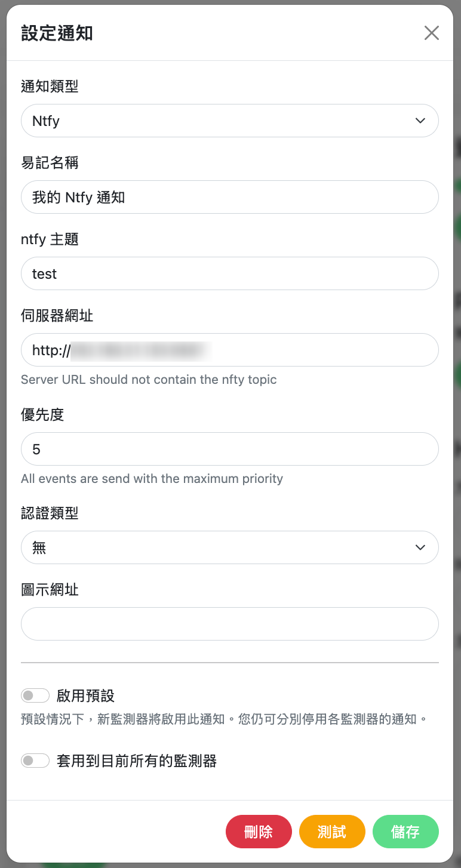Click the red 刪除 button
Image resolution: width=461 pixels, height=868 pixels.
[259, 832]
